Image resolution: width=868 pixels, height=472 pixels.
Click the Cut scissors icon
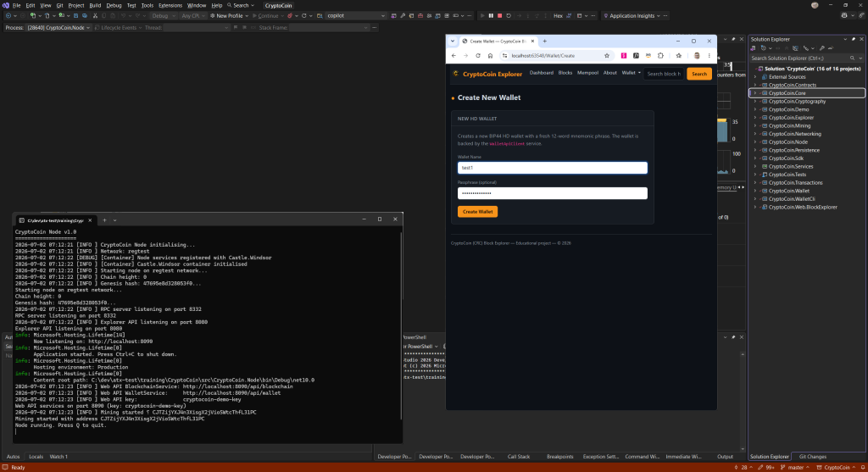pos(95,15)
